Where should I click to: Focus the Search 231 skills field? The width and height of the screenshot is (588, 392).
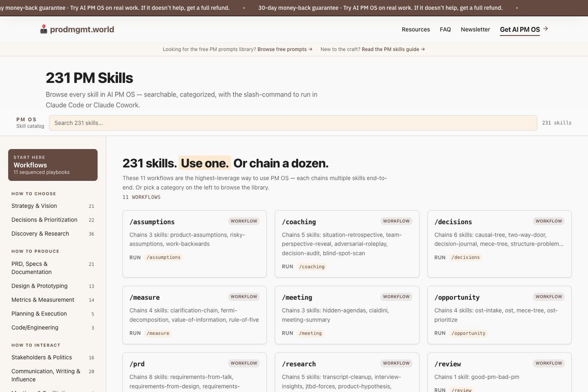[293, 123]
